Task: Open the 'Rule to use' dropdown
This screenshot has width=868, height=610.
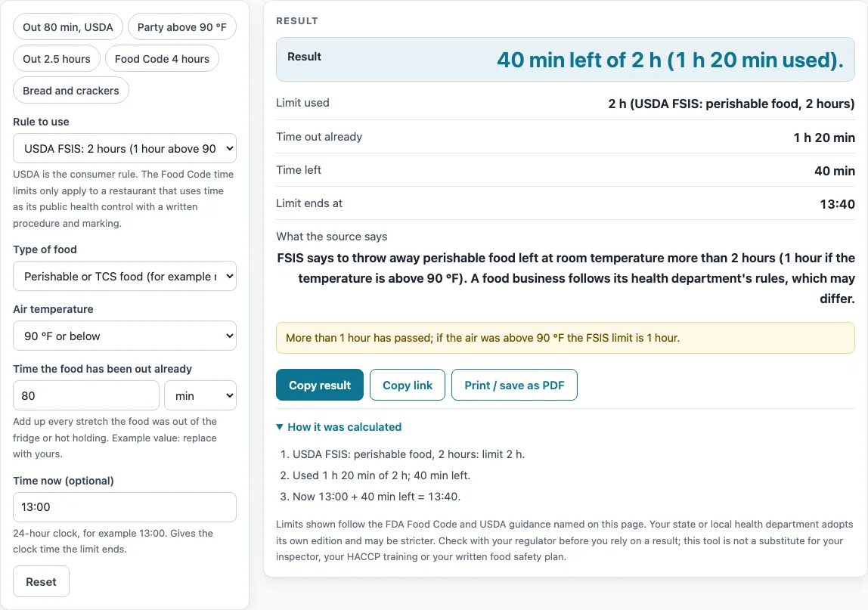Action: tap(125, 148)
